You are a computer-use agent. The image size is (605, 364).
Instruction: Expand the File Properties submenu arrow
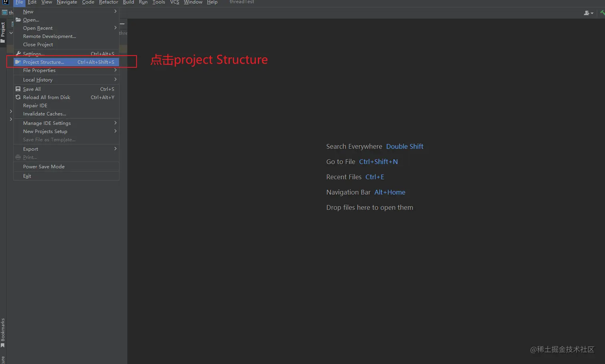coord(115,70)
